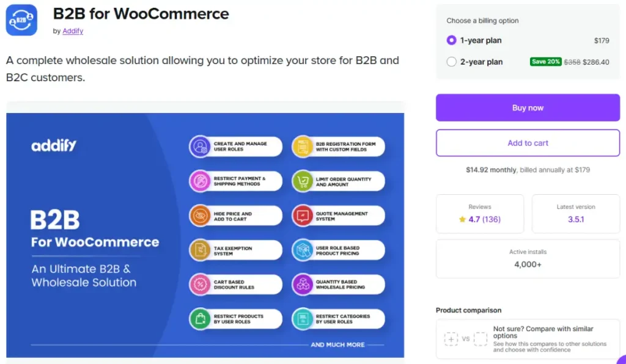The height and width of the screenshot is (364, 626).
Task: Click the Buy now button
Action: coord(528,107)
